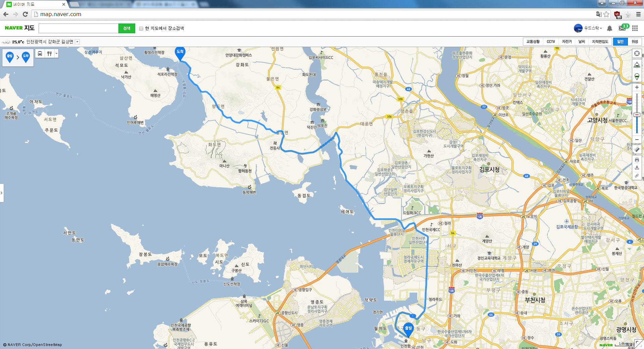Click the current location crosshair icon
The height and width of the screenshot is (349, 644).
(x=637, y=54)
